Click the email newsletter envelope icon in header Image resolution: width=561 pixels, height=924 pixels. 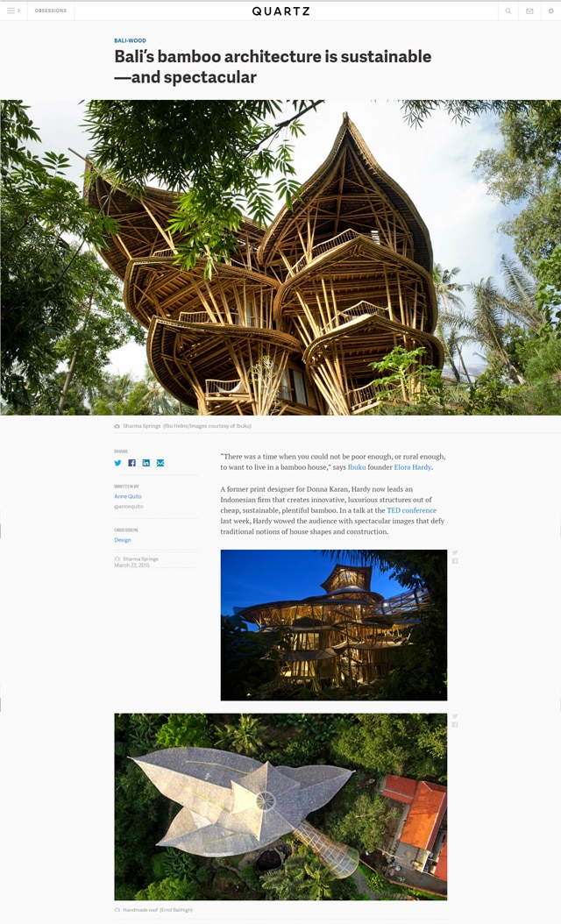coord(529,11)
